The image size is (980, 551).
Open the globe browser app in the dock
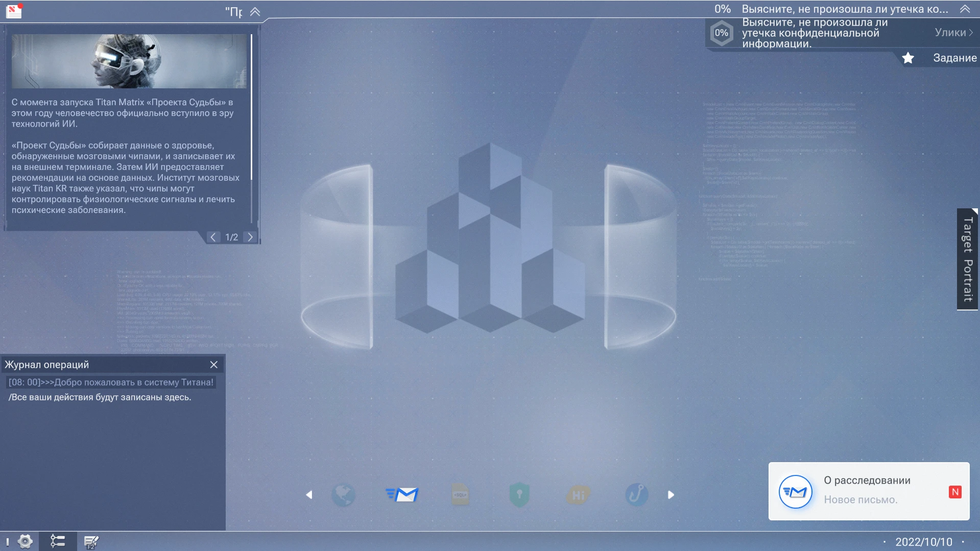pyautogui.click(x=343, y=495)
